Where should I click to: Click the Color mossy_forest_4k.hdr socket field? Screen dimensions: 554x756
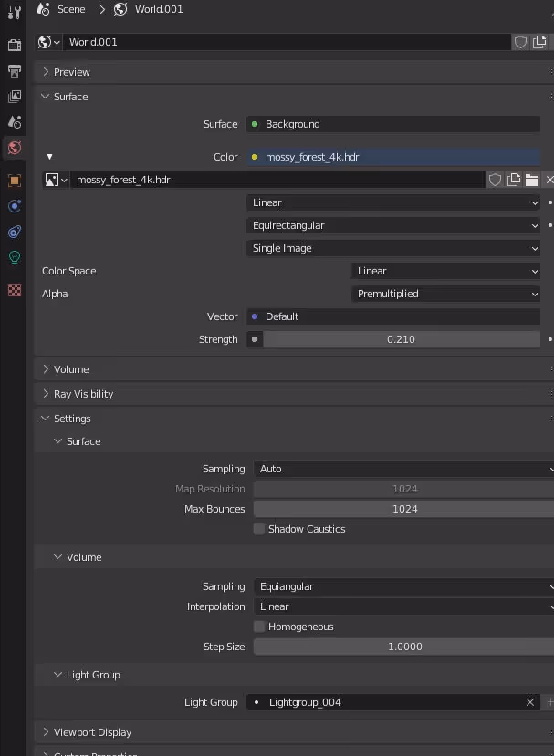(x=393, y=157)
